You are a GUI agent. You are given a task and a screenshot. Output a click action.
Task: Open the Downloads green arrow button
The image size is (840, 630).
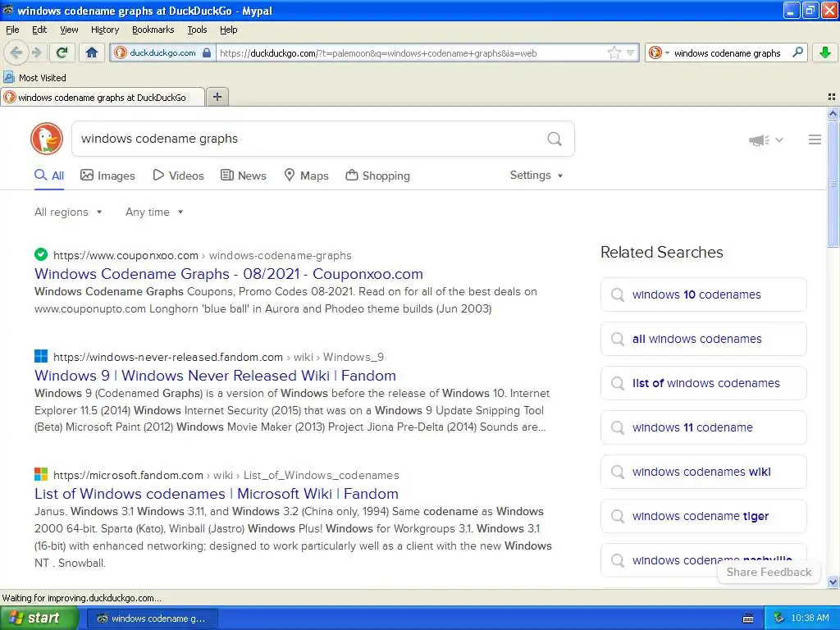(x=825, y=52)
